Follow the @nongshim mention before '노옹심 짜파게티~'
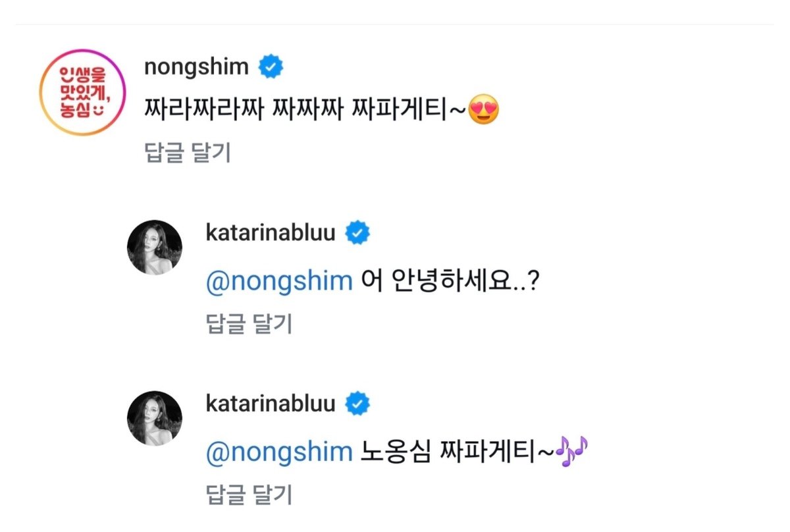Screen dimensions: 790x532 (x=279, y=452)
